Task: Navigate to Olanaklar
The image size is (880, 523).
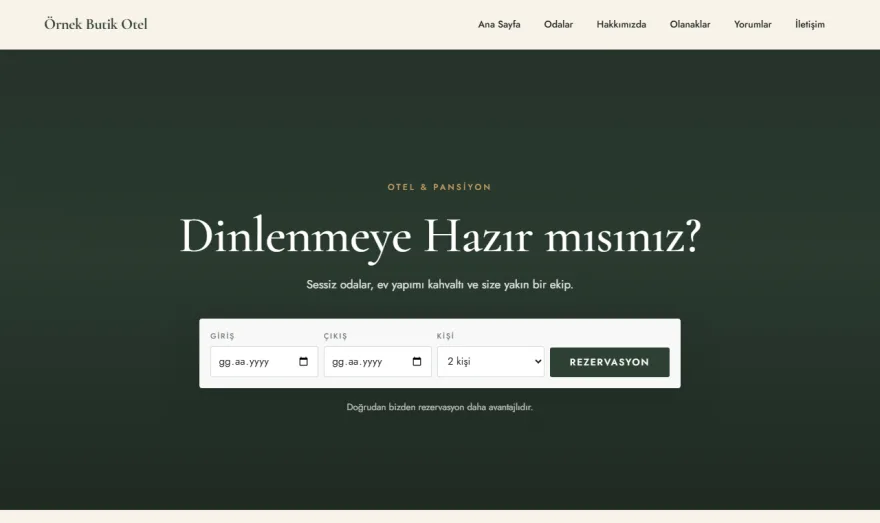Action: click(x=690, y=24)
